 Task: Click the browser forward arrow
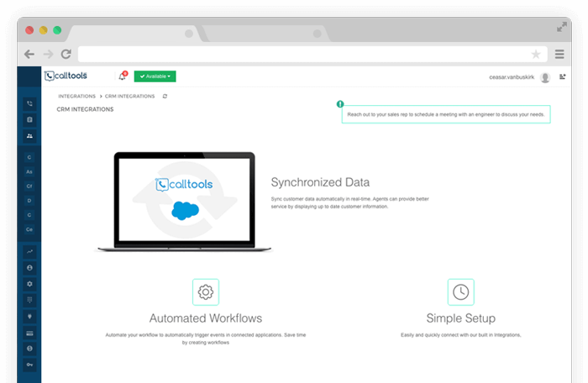[x=48, y=55]
